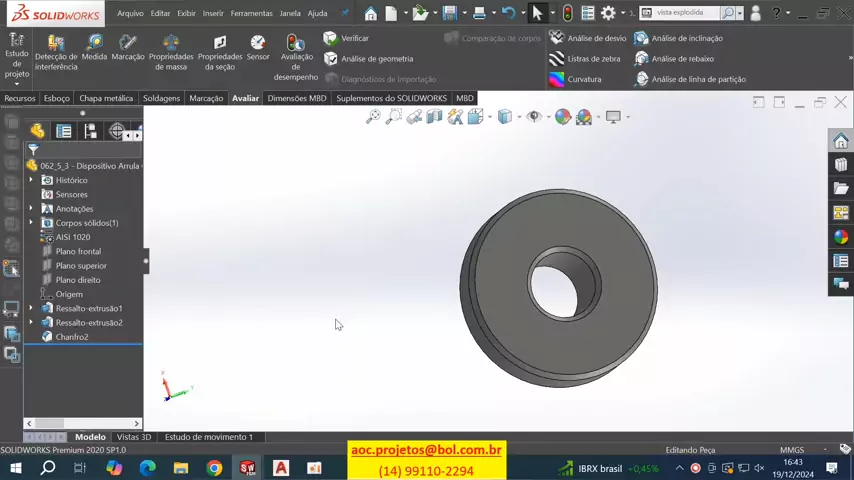
Task: Expand Ressalto-extrusão1 feature node
Action: pos(31,308)
